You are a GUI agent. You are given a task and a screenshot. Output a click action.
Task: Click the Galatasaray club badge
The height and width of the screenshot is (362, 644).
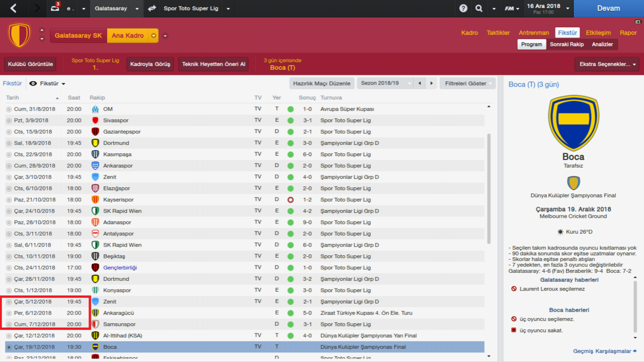point(20,36)
